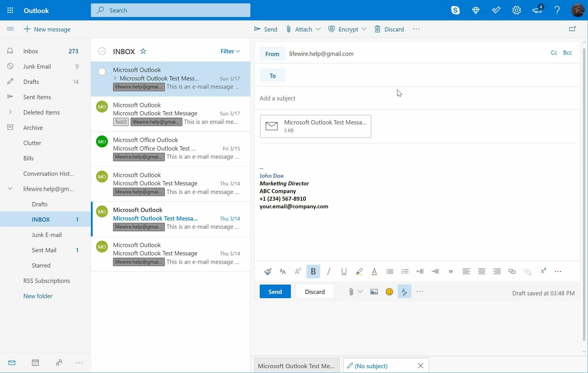Apply the text highlight color tool

click(x=359, y=272)
